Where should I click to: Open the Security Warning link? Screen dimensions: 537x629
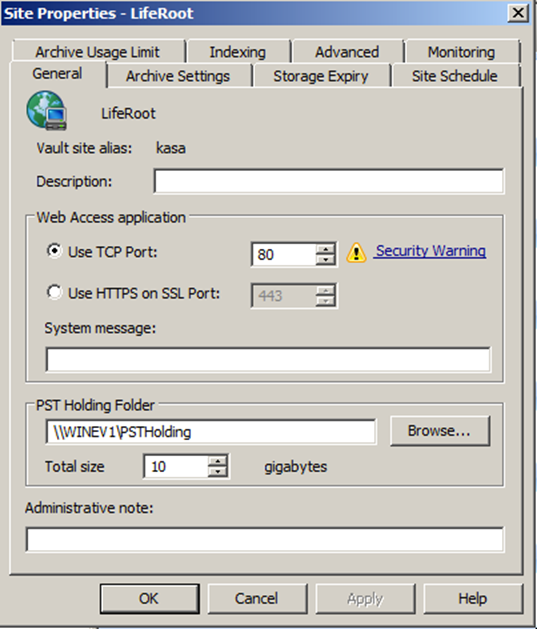coord(431,251)
